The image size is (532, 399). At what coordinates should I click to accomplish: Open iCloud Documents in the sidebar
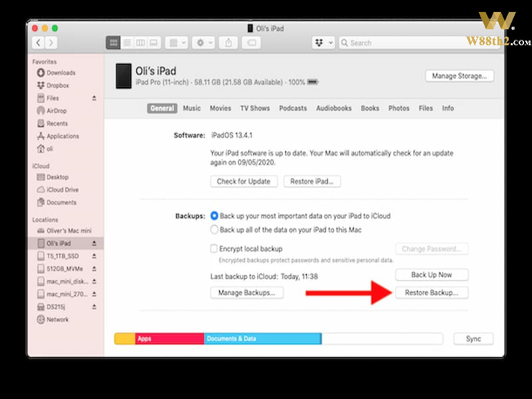point(57,202)
